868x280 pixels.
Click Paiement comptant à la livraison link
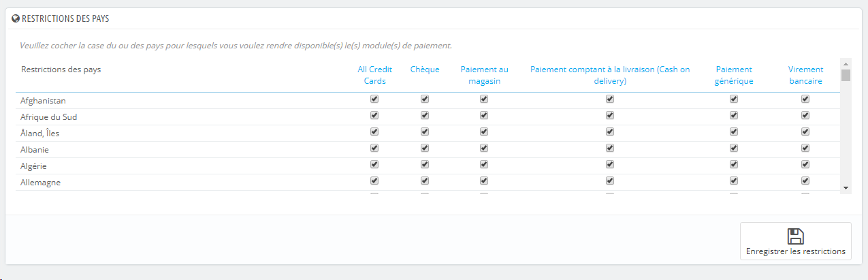[610, 75]
